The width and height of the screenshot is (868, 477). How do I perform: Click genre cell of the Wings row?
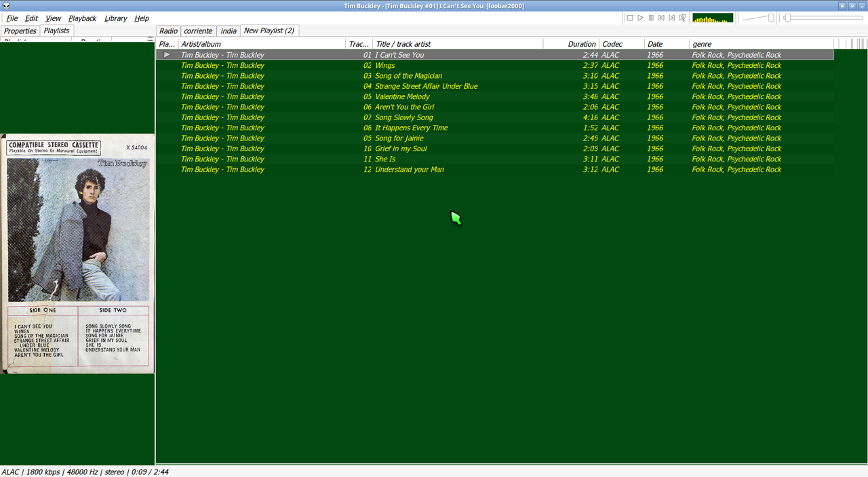736,66
